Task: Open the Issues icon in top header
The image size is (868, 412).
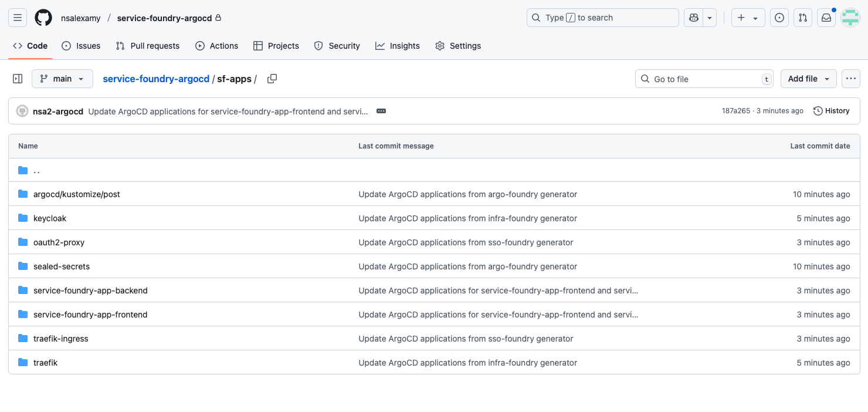Action: pyautogui.click(x=779, y=18)
